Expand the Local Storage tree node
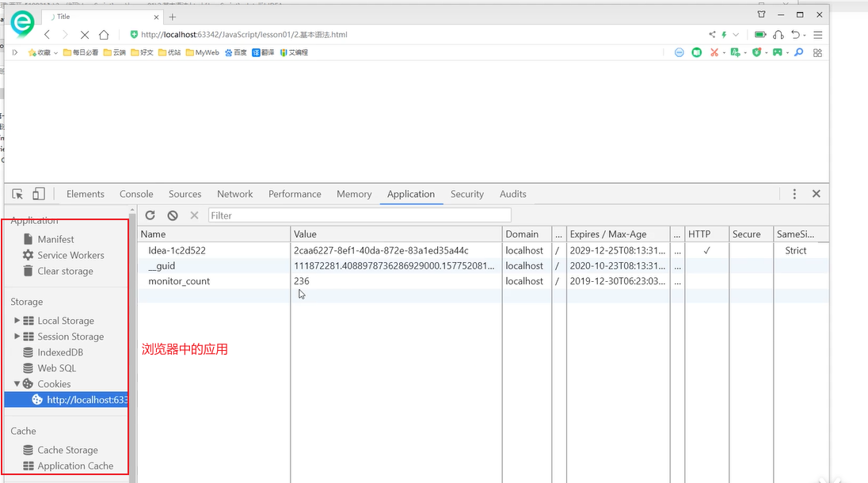Image resolution: width=868 pixels, height=483 pixels. click(x=17, y=321)
